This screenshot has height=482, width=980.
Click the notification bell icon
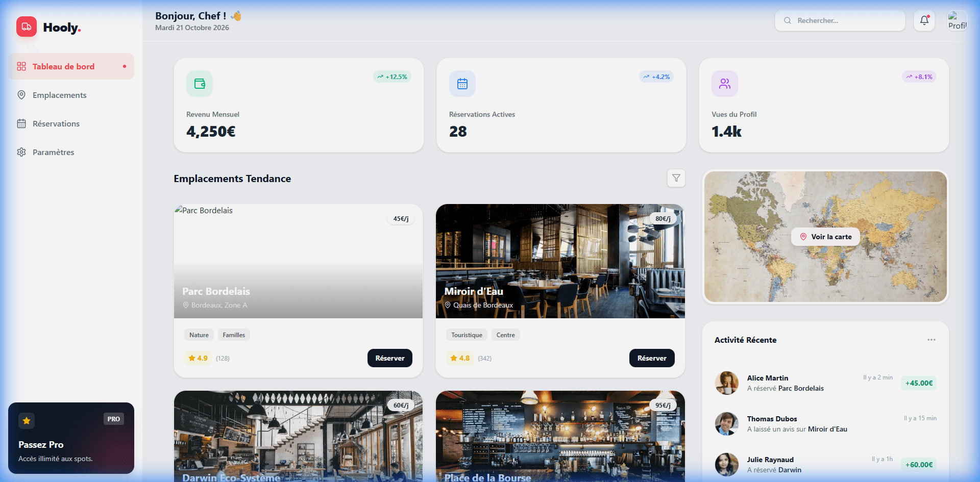click(924, 20)
